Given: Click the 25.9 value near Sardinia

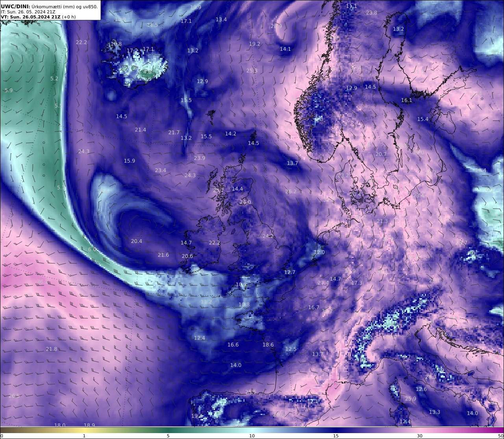Looking at the screenshot, I should coord(410,399).
